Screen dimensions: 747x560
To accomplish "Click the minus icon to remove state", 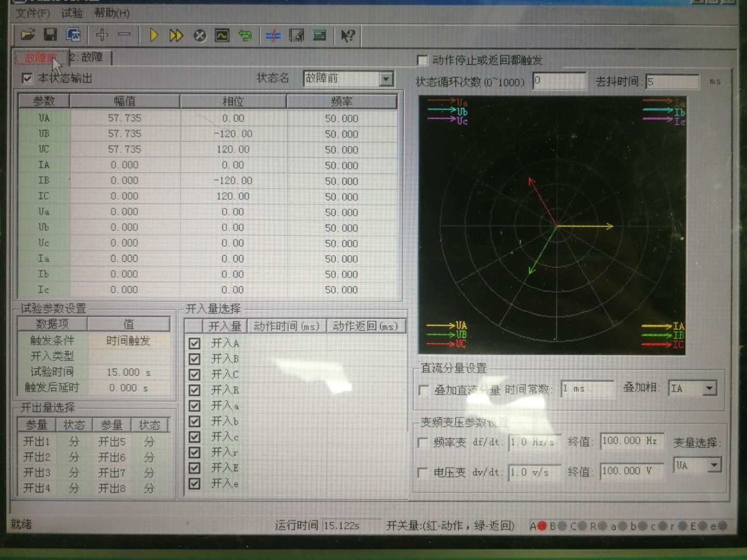I will coord(125,35).
